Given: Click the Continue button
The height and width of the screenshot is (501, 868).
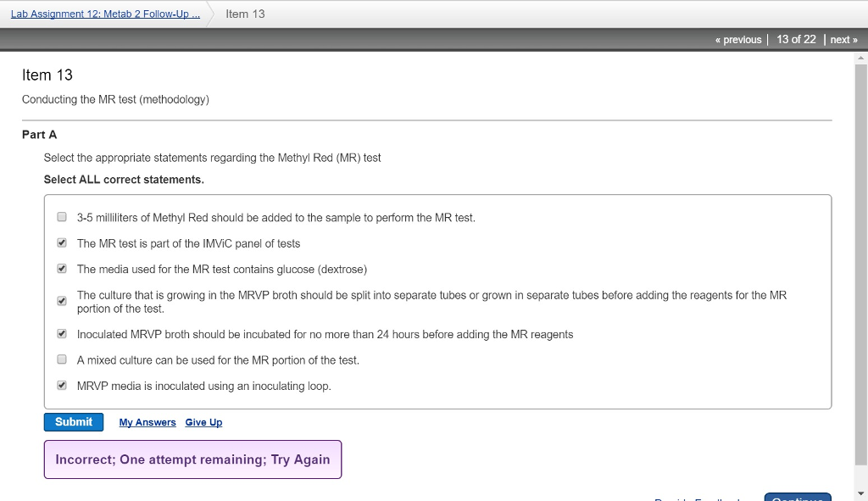Looking at the screenshot, I should [x=797, y=497].
